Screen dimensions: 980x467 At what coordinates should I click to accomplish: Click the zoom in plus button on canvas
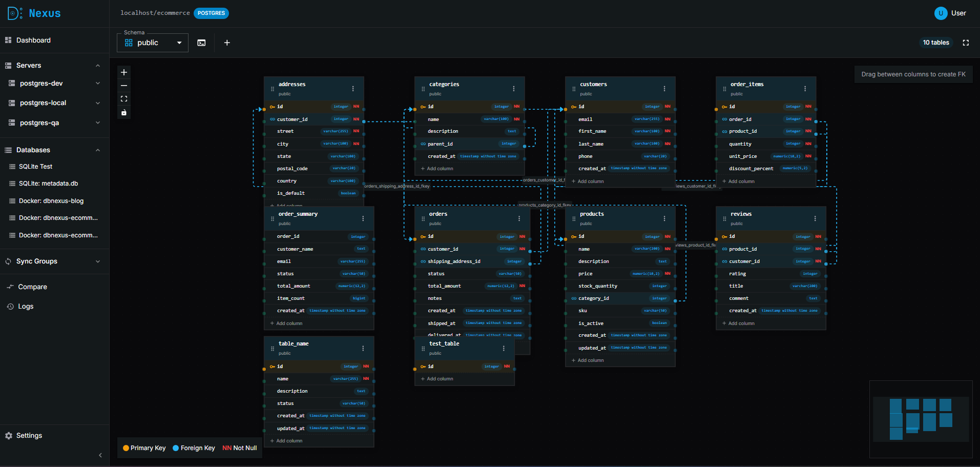point(124,72)
